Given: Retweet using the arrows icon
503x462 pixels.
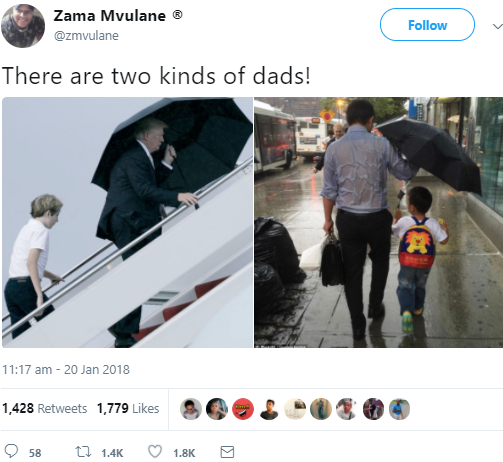Looking at the screenshot, I should [83, 452].
